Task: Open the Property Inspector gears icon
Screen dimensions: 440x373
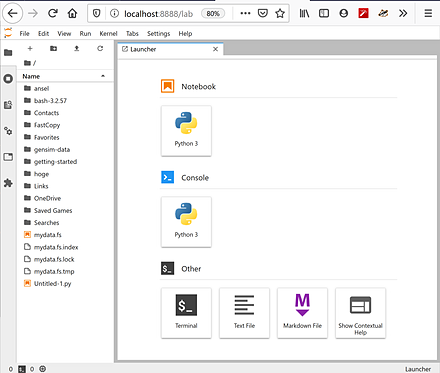Action: (x=8, y=131)
